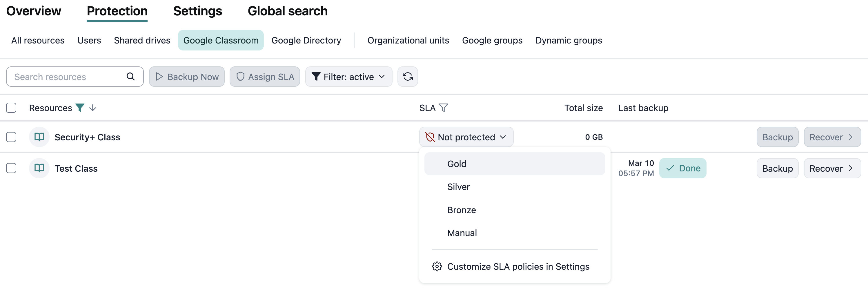The height and width of the screenshot is (290, 868).
Task: Click the Search resources input field
Action: [67, 77]
